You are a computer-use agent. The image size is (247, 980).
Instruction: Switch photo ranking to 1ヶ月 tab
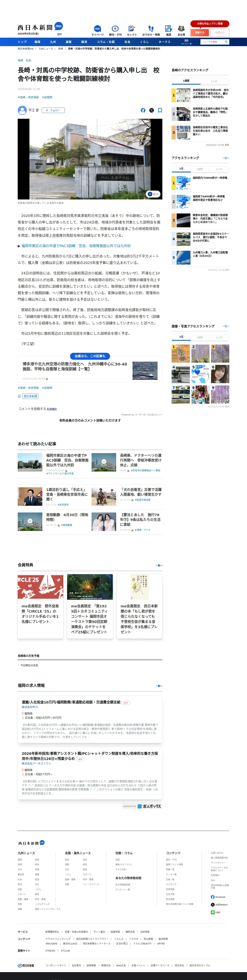219,337
